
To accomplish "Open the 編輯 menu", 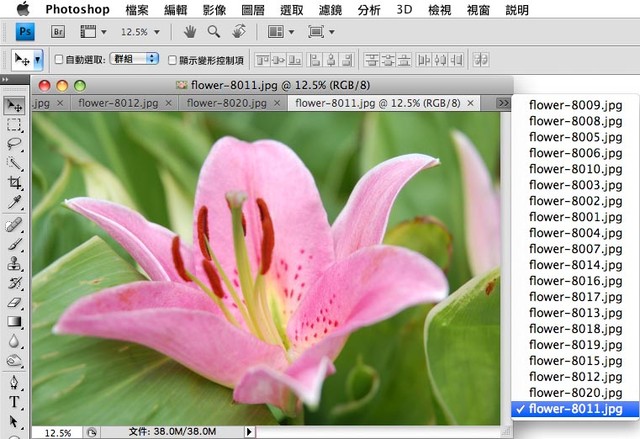I will 176,9.
